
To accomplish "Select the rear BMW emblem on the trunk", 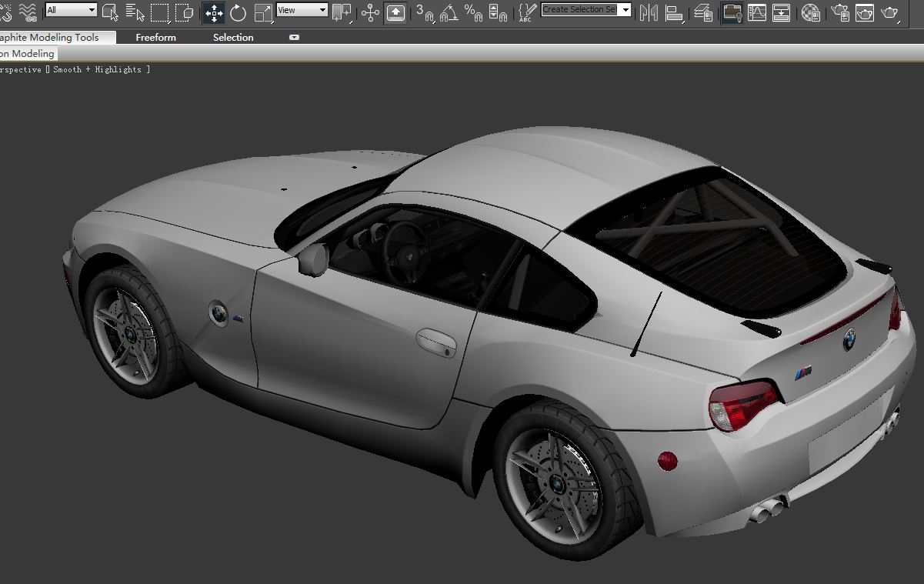I will (849, 339).
